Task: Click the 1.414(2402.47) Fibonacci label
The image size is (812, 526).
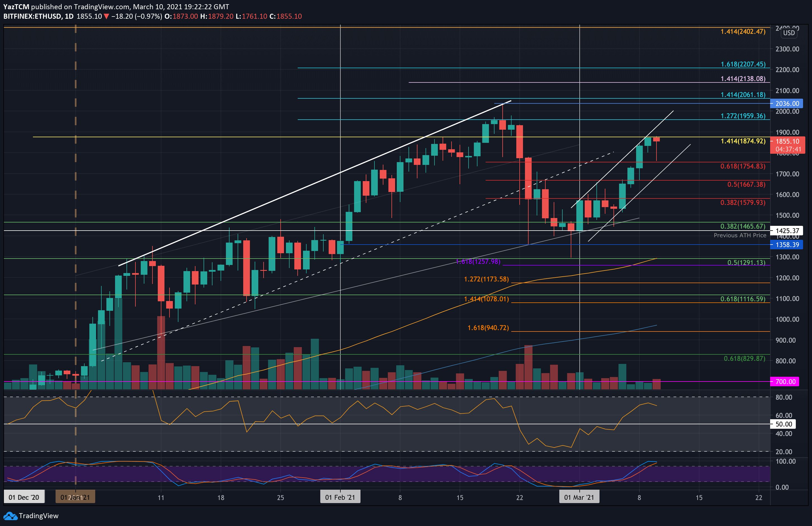Action: (743, 32)
